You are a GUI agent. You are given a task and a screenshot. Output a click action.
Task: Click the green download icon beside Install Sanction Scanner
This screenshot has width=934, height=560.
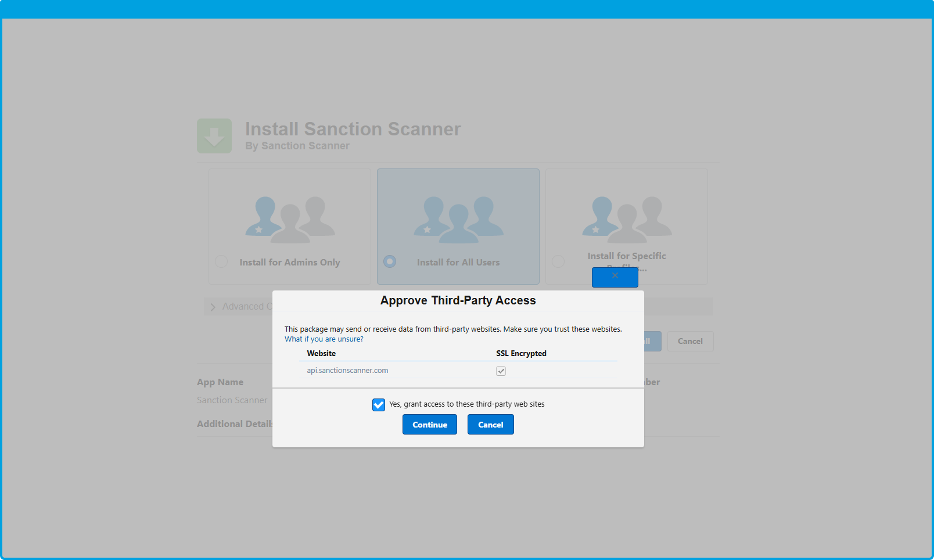[x=214, y=136]
